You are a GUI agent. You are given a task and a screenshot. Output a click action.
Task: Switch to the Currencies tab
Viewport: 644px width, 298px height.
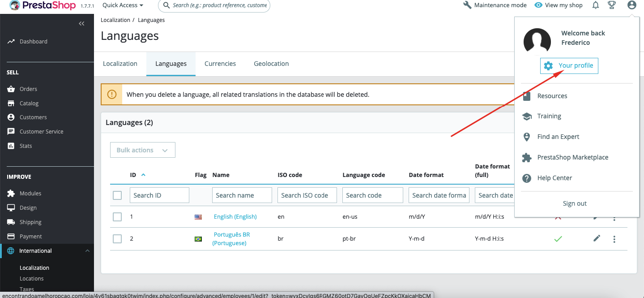(x=220, y=64)
